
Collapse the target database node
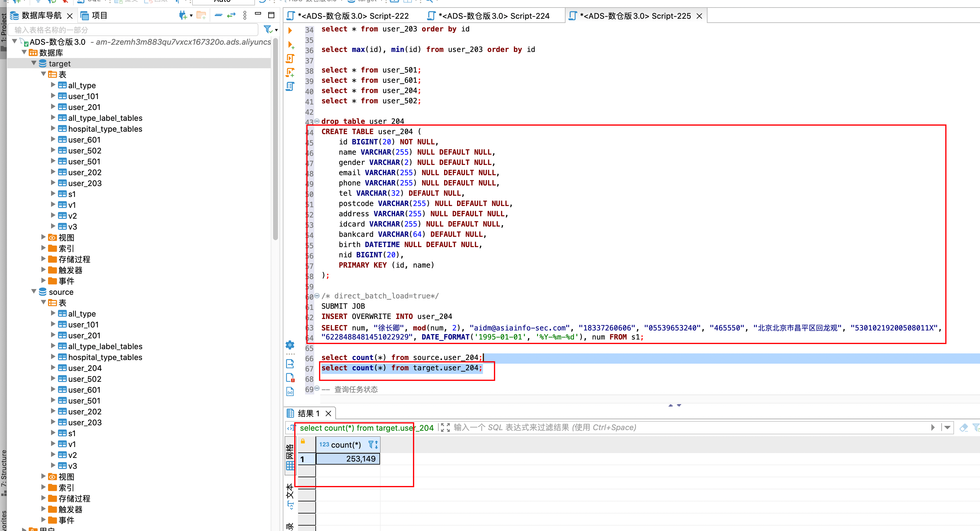34,63
